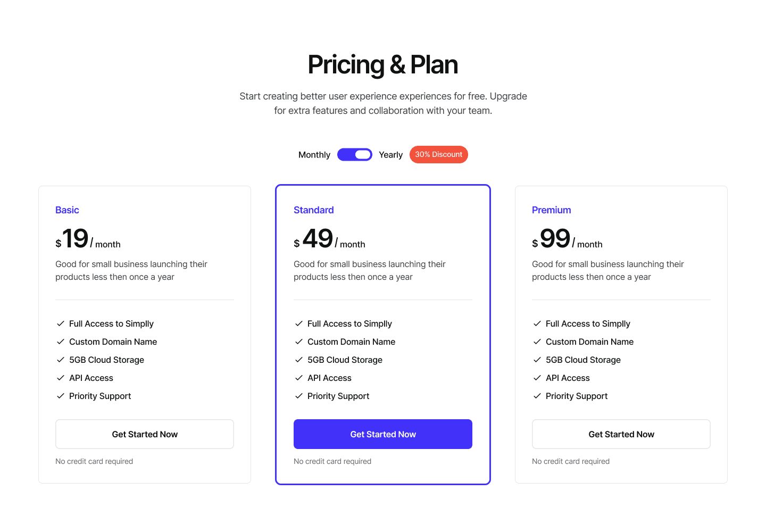The width and height of the screenshot is (766, 532).
Task: Click the checkmark next to Custom Domain Name in Standard
Action: (298, 342)
